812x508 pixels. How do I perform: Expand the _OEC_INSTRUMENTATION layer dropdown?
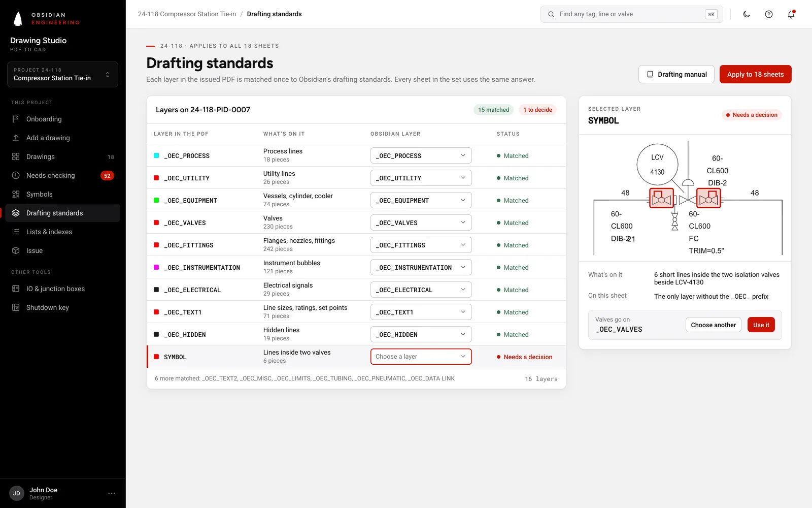click(x=421, y=267)
